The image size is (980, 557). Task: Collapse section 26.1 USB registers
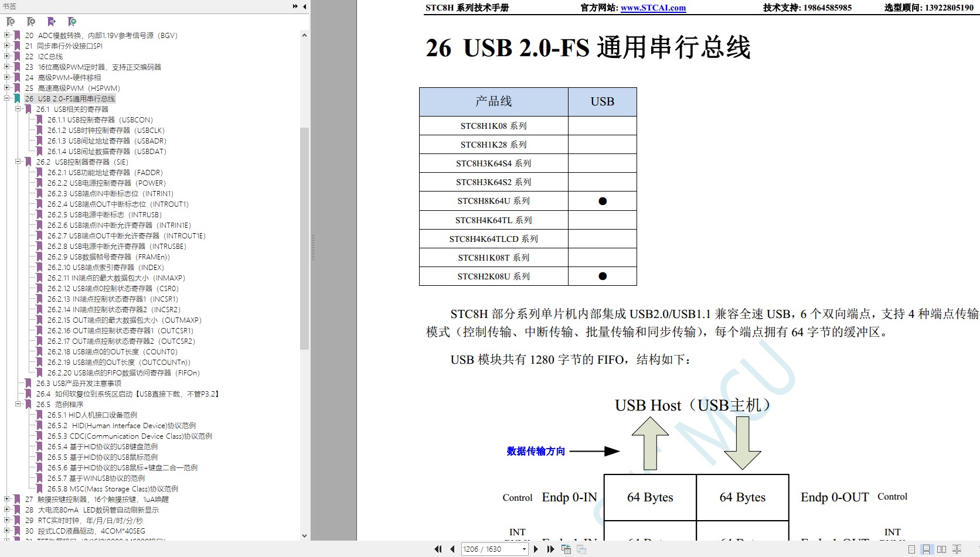click(18, 109)
